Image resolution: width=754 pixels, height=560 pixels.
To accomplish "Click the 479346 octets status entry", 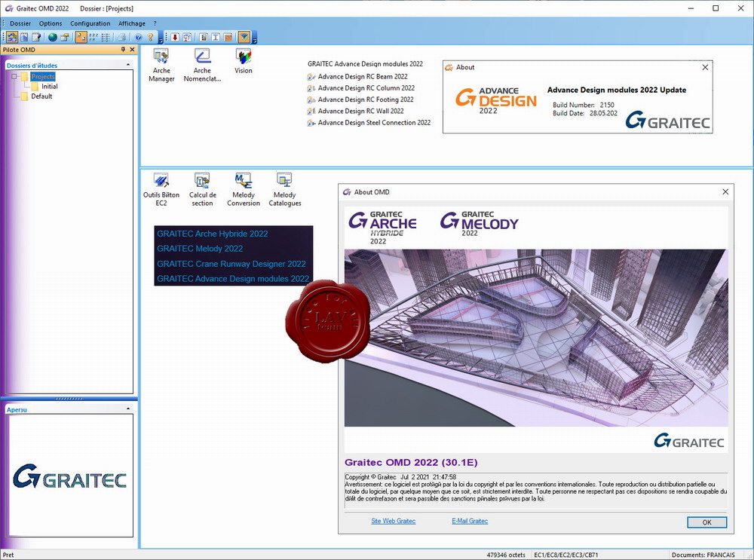I will pyautogui.click(x=506, y=555).
